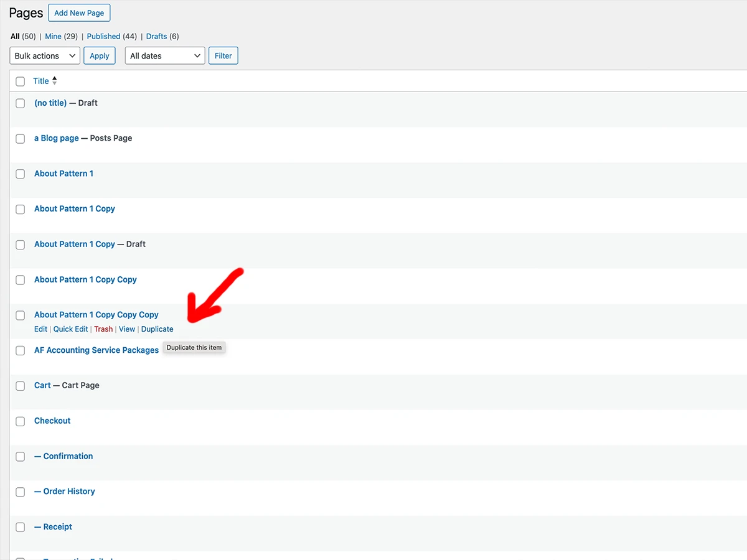Click the Apply button

pyautogui.click(x=100, y=56)
